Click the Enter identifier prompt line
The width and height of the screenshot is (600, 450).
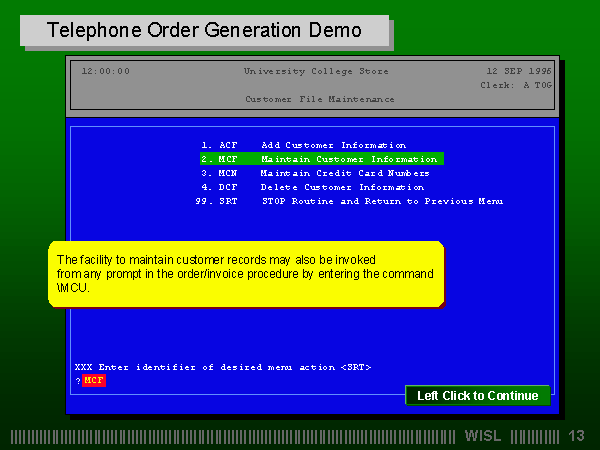click(222, 367)
